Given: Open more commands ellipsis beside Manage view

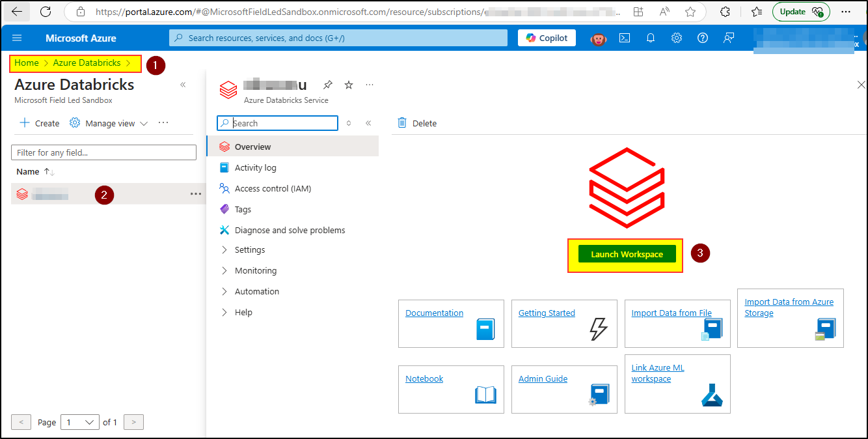Looking at the screenshot, I should pos(163,122).
